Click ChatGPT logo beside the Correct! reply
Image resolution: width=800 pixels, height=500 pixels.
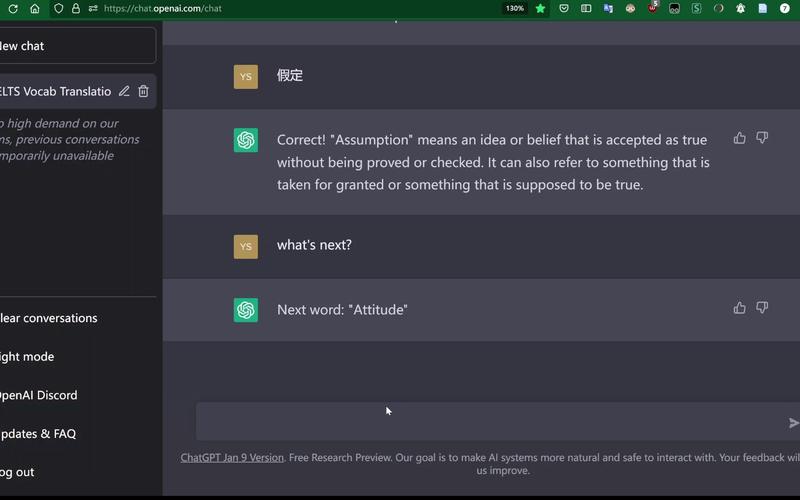click(246, 140)
